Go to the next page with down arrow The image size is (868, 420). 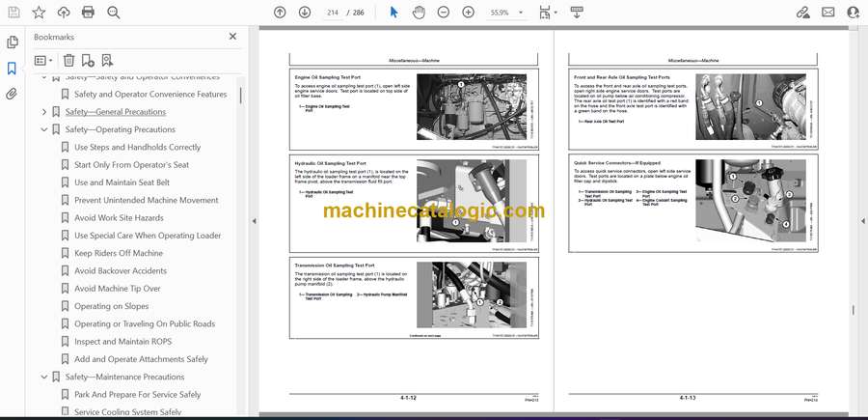pyautogui.click(x=305, y=13)
